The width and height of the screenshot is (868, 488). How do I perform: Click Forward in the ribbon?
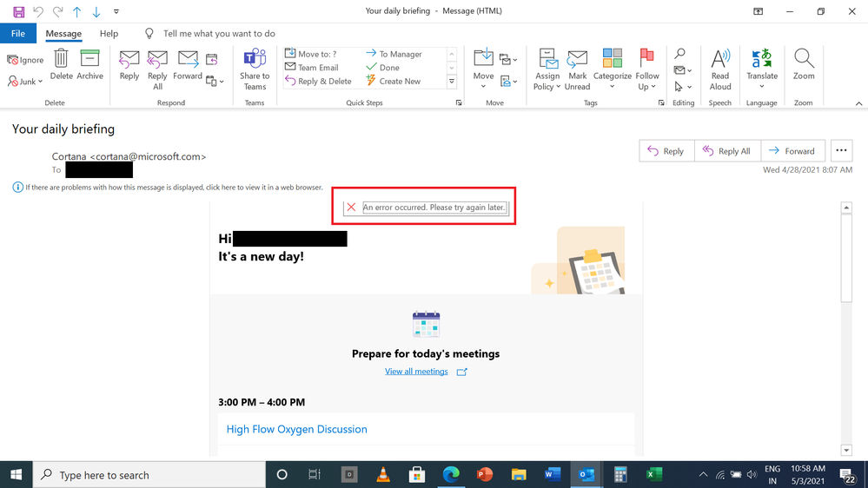pyautogui.click(x=188, y=65)
